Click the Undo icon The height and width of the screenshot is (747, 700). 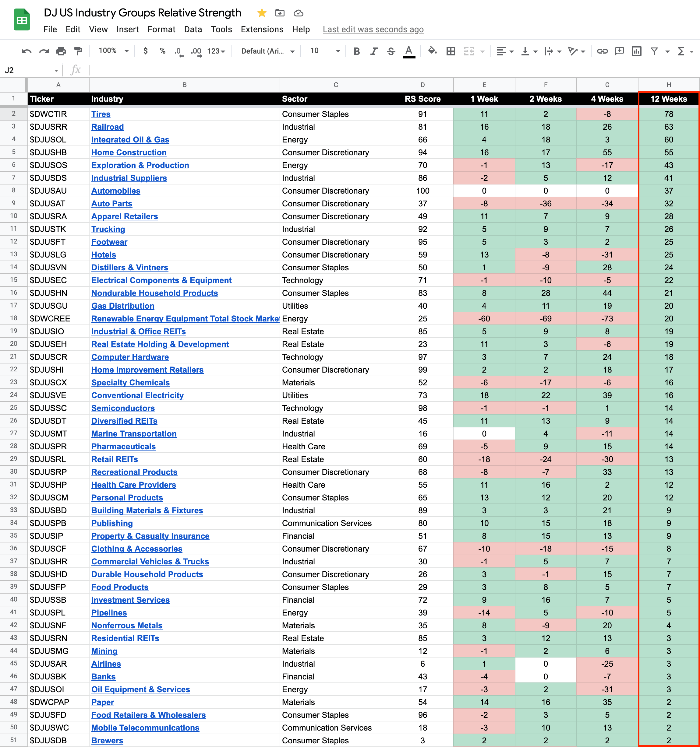click(x=26, y=51)
